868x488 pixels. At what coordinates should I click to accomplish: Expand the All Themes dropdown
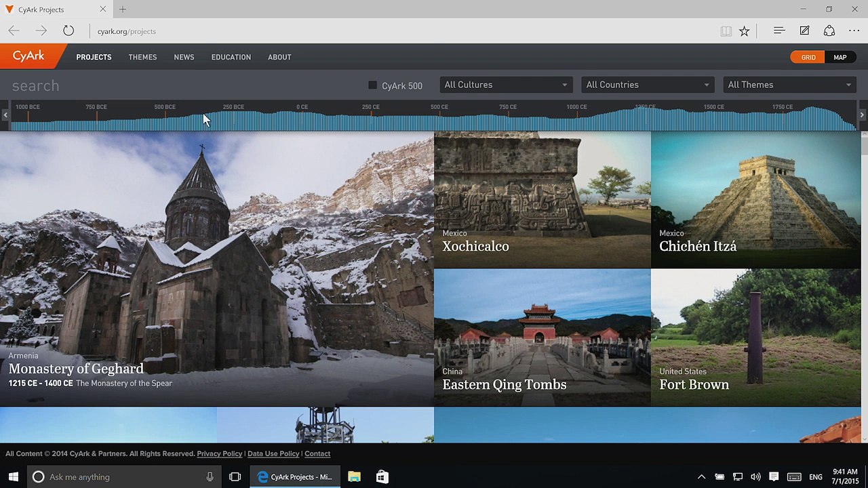(x=789, y=85)
